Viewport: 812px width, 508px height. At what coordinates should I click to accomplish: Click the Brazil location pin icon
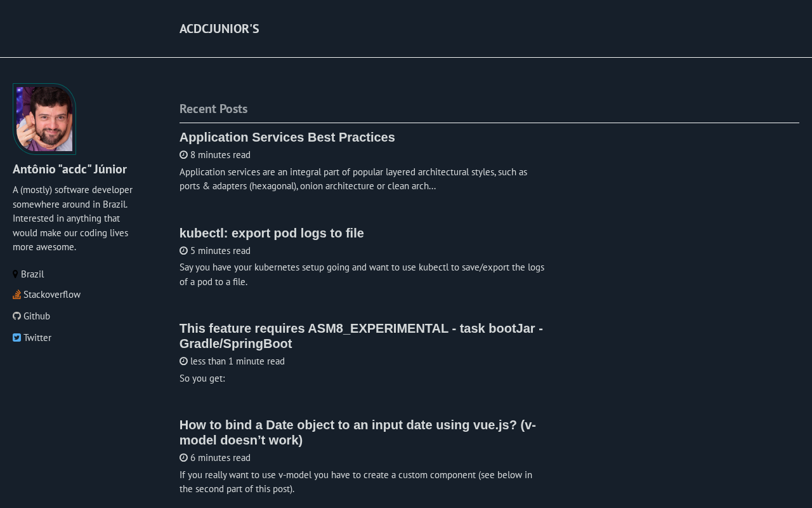point(15,274)
